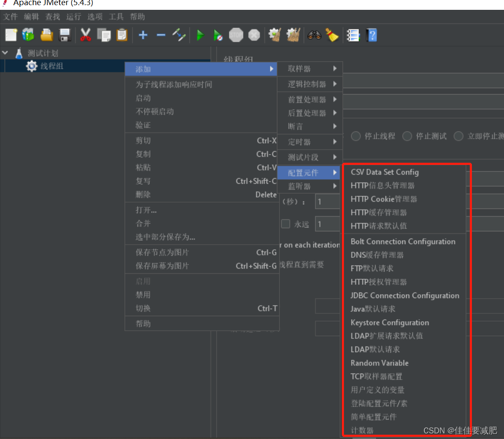
Task: Click the New test plan toolbar icon
Action: [x=11, y=35]
